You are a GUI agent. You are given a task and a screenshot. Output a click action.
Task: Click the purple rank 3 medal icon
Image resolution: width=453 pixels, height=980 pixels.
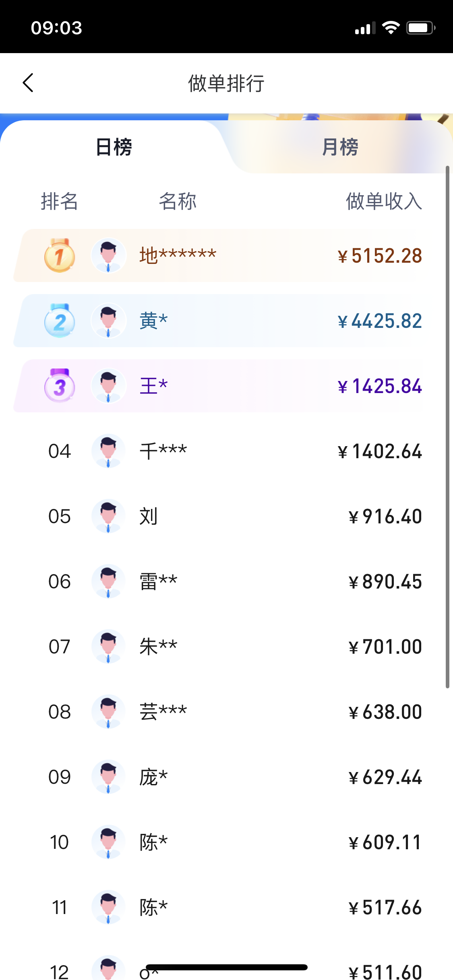tap(60, 386)
